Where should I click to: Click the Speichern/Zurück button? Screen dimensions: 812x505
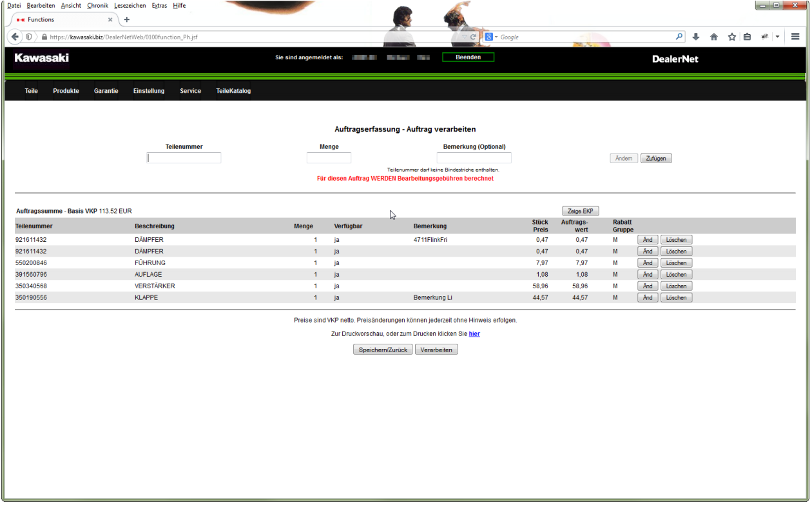[x=383, y=350]
